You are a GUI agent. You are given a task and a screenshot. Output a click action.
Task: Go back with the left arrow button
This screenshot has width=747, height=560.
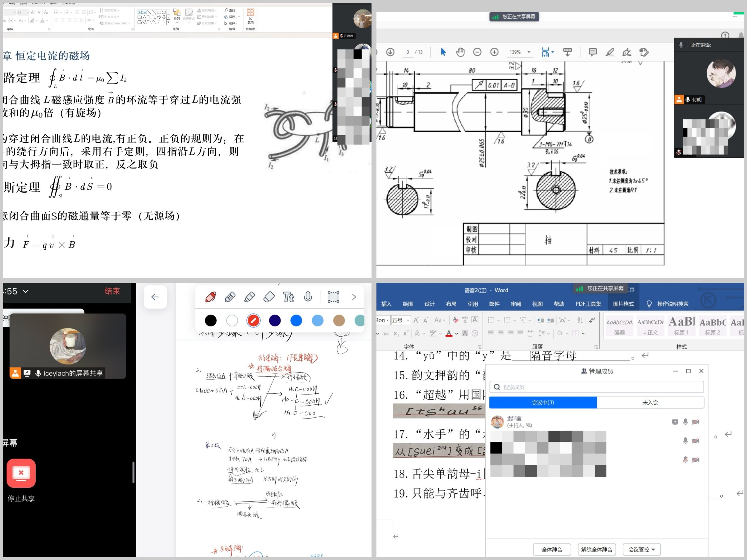point(155,297)
